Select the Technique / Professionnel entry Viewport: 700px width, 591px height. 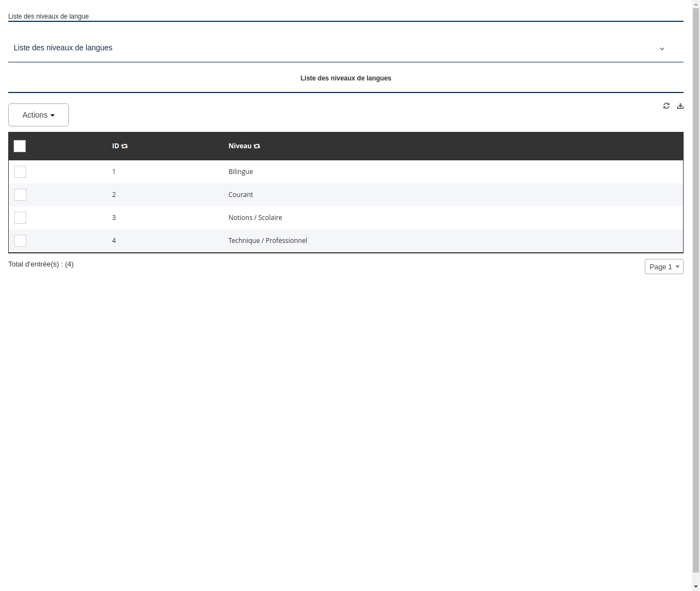point(267,240)
